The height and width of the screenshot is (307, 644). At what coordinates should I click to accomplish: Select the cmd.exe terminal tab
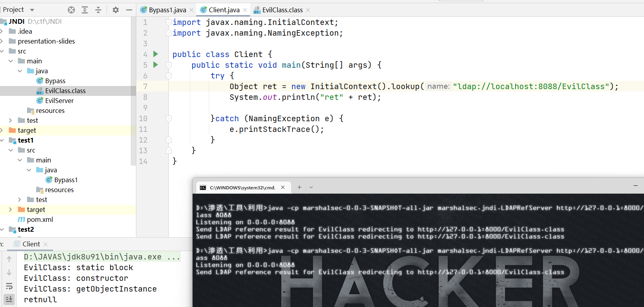pyautogui.click(x=242, y=187)
